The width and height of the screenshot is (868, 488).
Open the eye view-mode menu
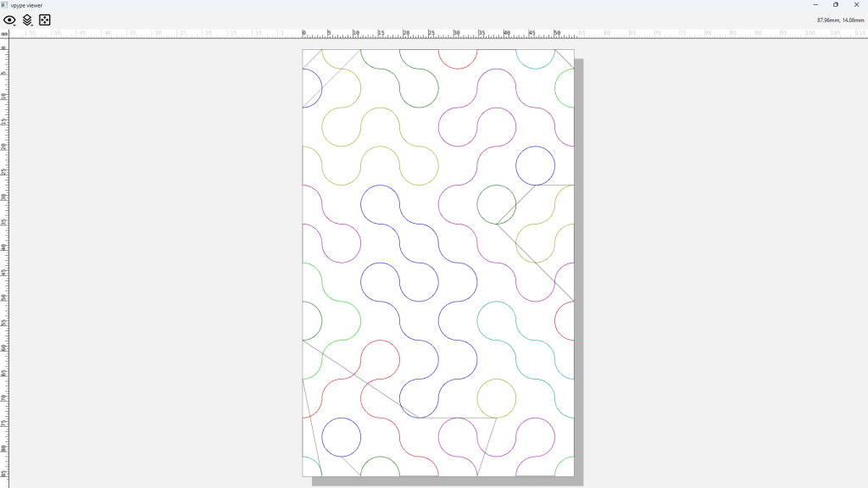(9, 20)
